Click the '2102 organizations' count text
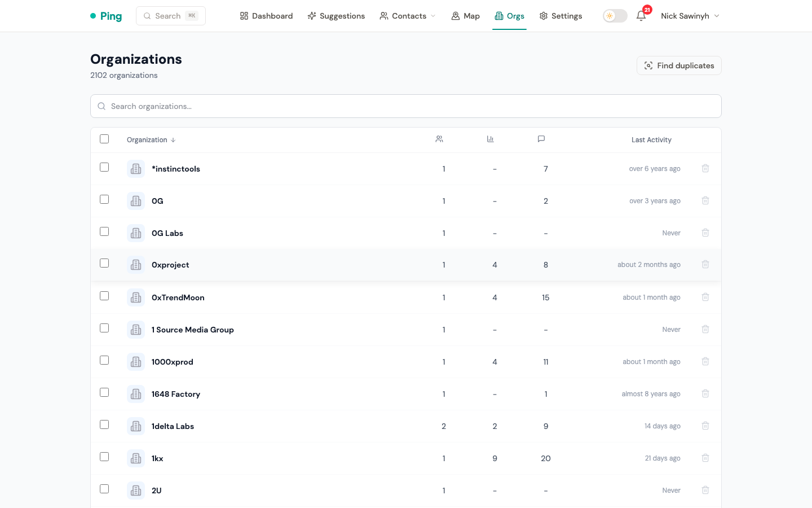Screen dimensions: 812x508 click(x=124, y=75)
